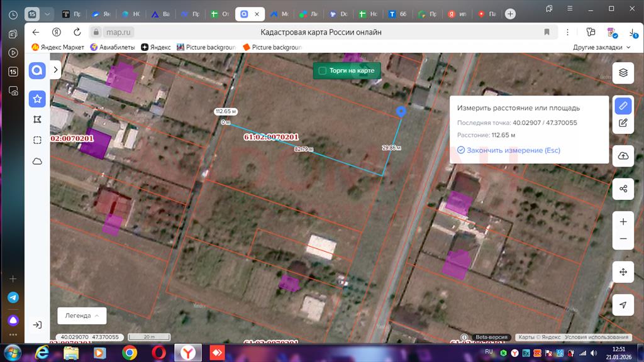The image size is (644, 362).
Task: Open 'Яндекс Маркет' bookmark
Action: tap(58, 47)
